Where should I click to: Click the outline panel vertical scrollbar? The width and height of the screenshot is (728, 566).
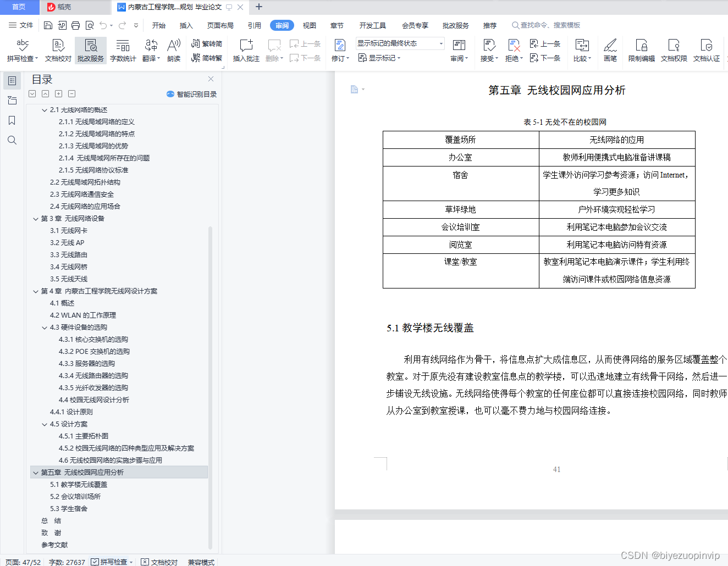tap(210, 387)
